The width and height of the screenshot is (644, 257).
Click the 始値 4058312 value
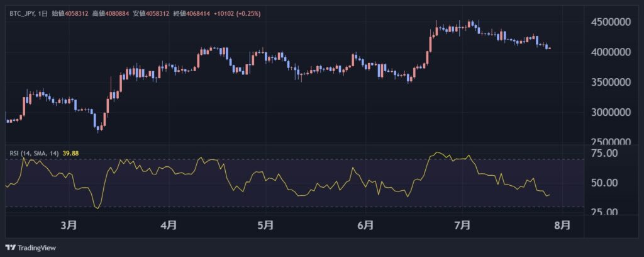point(70,14)
